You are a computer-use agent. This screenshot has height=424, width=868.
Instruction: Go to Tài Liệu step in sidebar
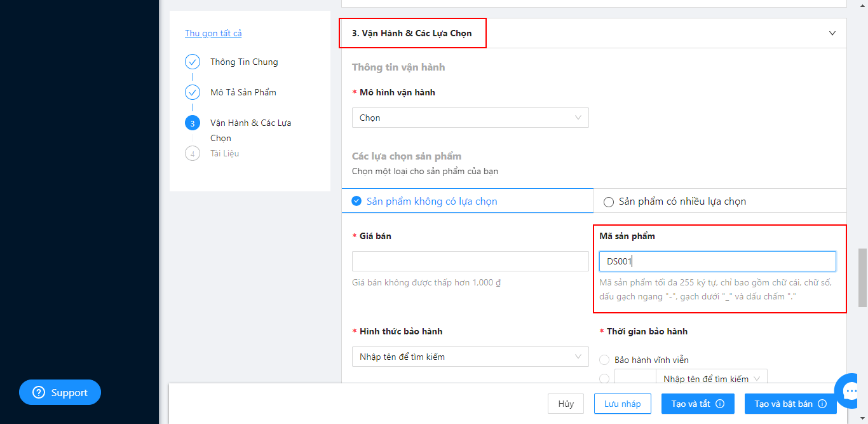225,153
